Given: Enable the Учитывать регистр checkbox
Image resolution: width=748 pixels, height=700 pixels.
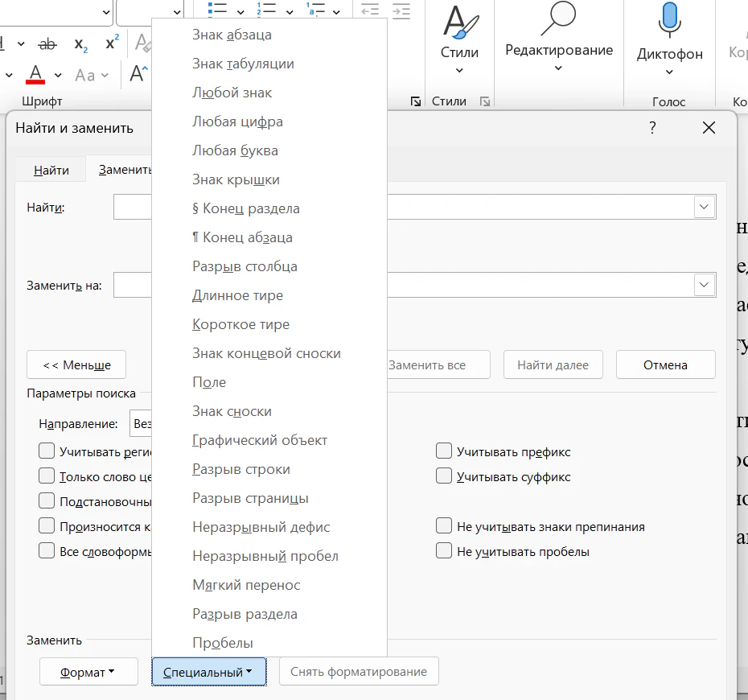Looking at the screenshot, I should click(x=47, y=451).
